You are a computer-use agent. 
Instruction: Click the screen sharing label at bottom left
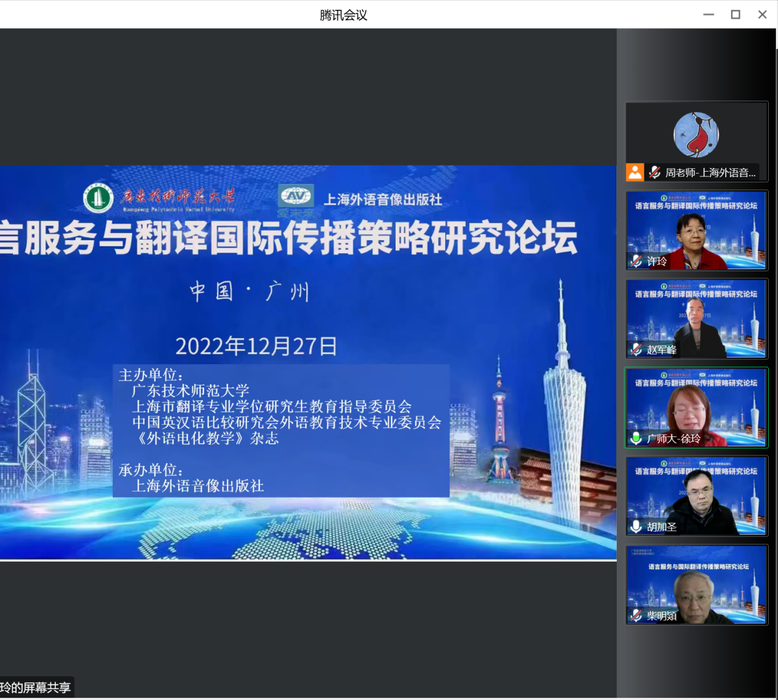[x=36, y=688]
